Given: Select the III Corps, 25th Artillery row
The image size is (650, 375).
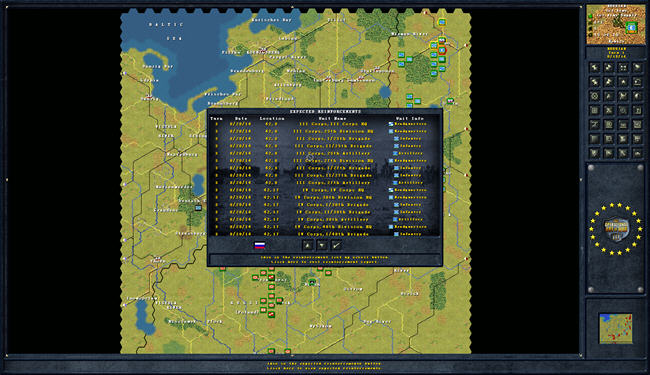Looking at the screenshot, I should [325, 153].
